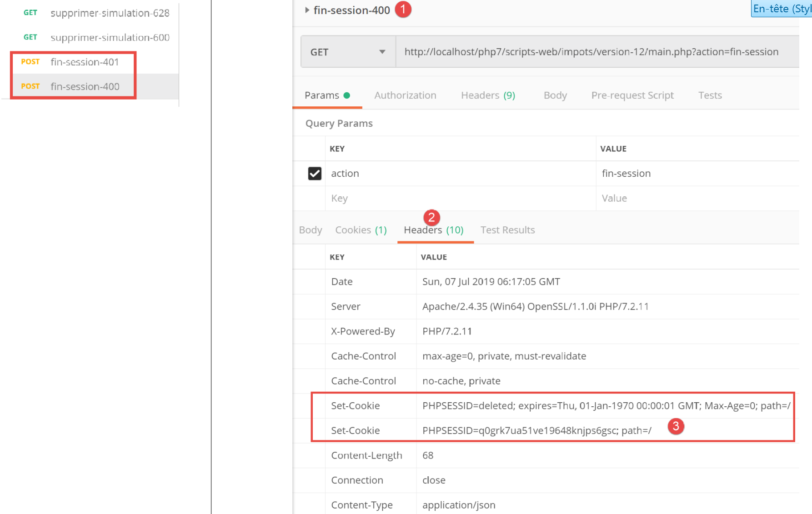
Task: Switch to the Authorization tab
Action: pos(405,95)
